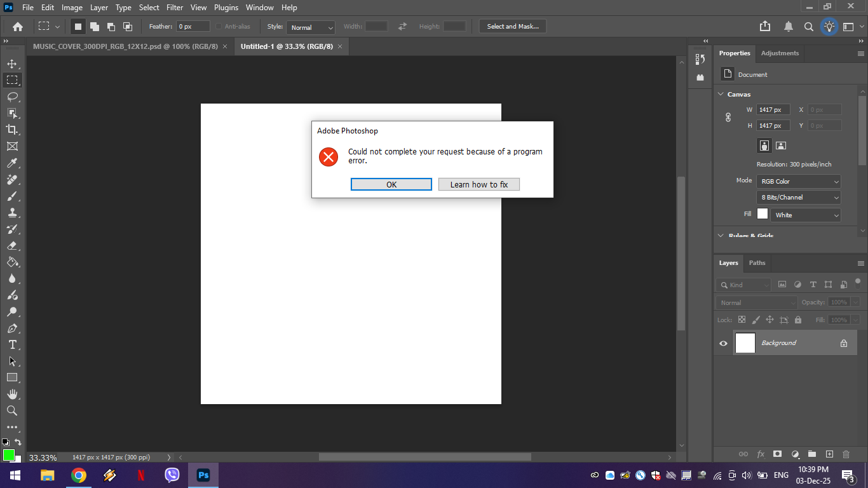Open the Style dropdown in options bar
This screenshot has width=868, height=488.
tap(310, 28)
